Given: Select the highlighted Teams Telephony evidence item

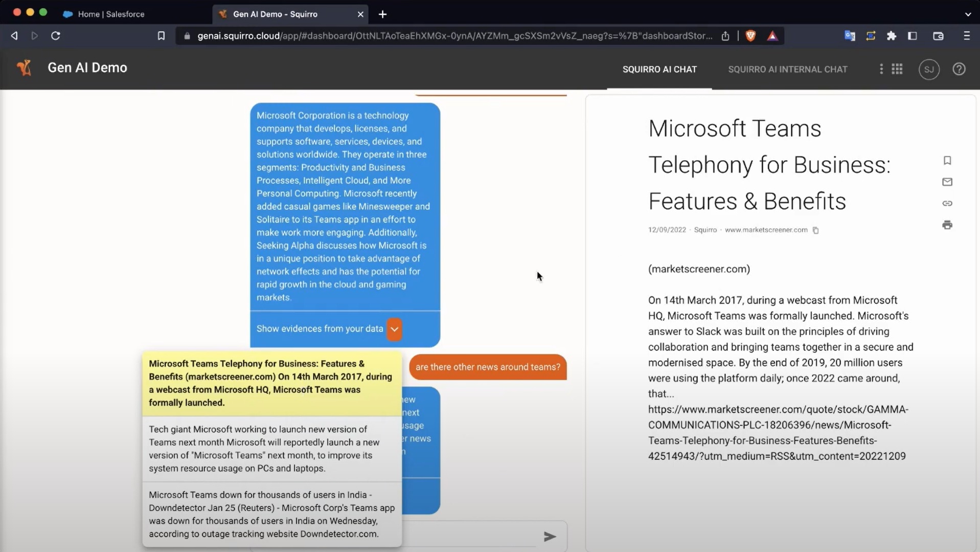Looking at the screenshot, I should coord(272,383).
